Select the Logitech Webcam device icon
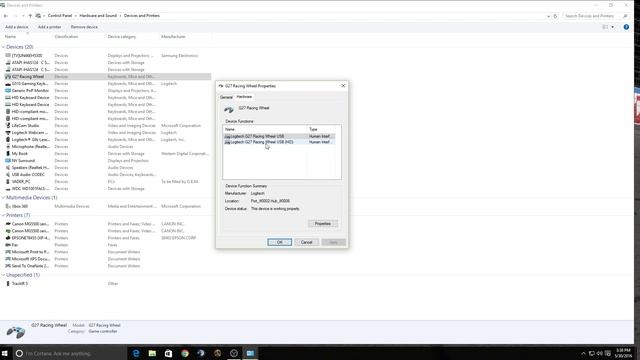Screen dimensions: 640x360 8,133
